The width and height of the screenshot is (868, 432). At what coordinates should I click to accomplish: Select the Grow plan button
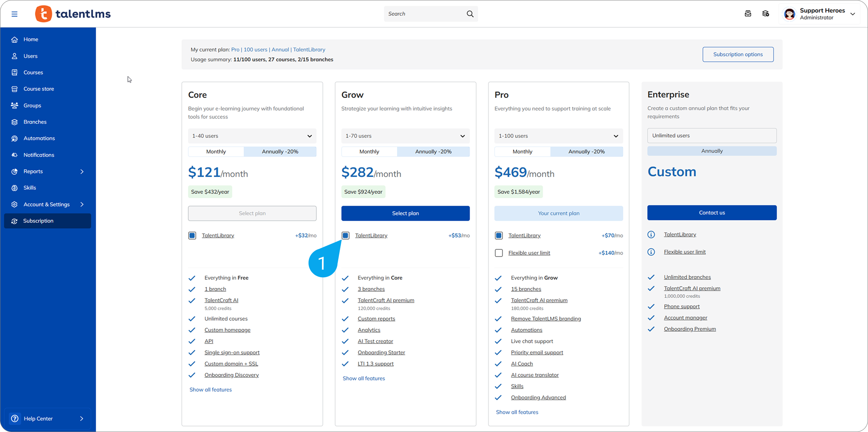(x=405, y=213)
